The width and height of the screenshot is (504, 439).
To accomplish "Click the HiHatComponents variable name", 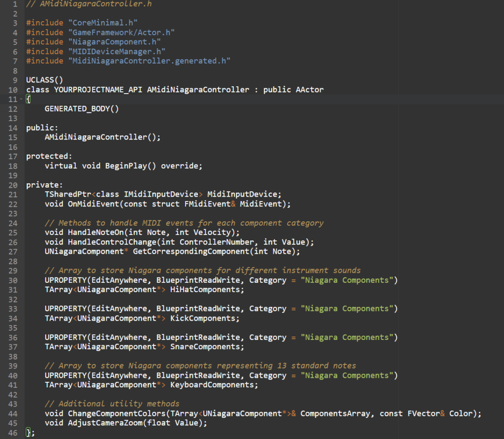I will (x=205, y=290).
